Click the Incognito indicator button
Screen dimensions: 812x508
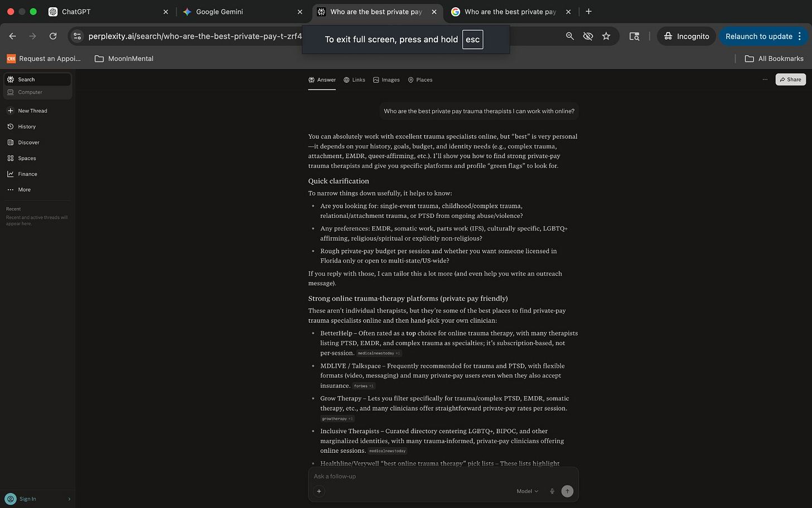(x=687, y=36)
